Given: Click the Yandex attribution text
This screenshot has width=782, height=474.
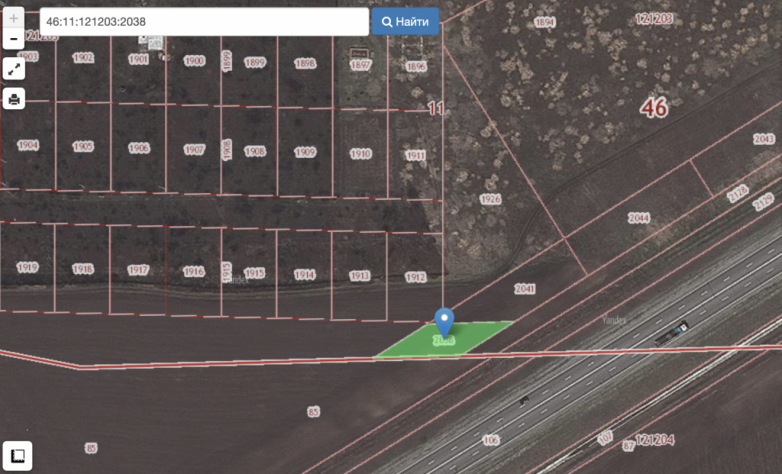Looking at the screenshot, I should pyautogui.click(x=613, y=320).
